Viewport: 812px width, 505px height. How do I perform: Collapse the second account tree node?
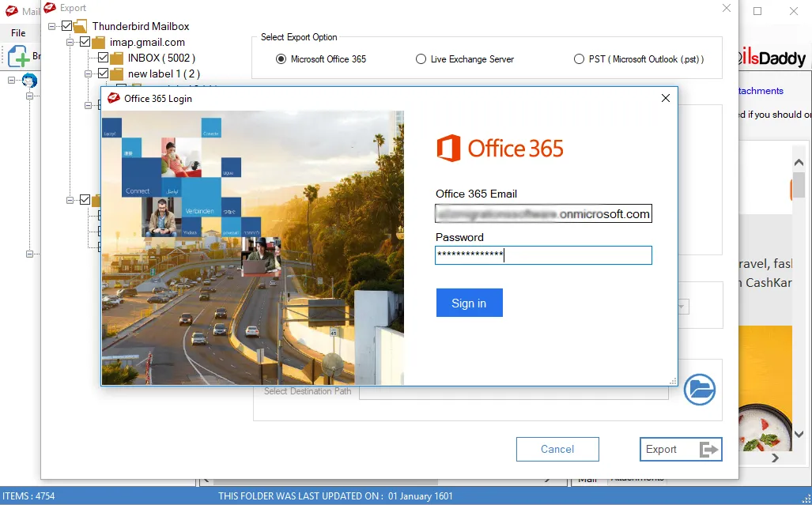coord(70,200)
